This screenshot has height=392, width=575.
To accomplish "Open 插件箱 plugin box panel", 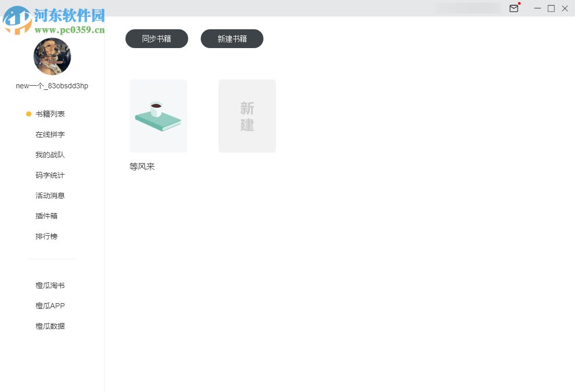I will pyautogui.click(x=46, y=216).
